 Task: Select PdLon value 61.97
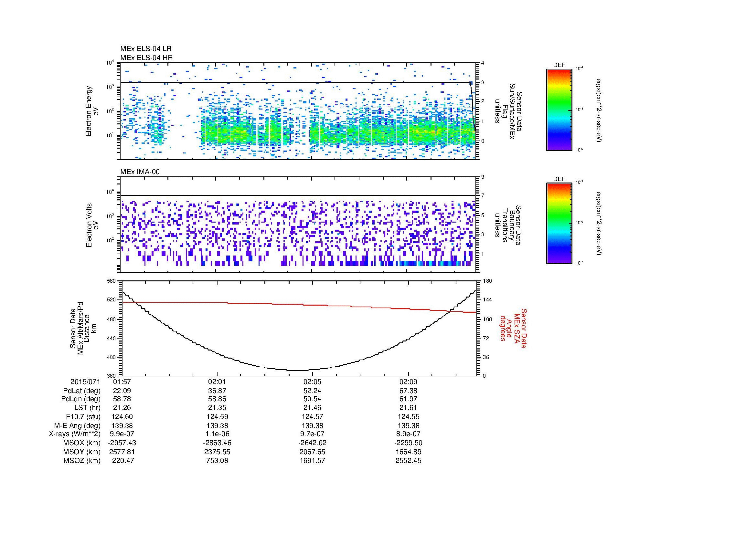(408, 399)
